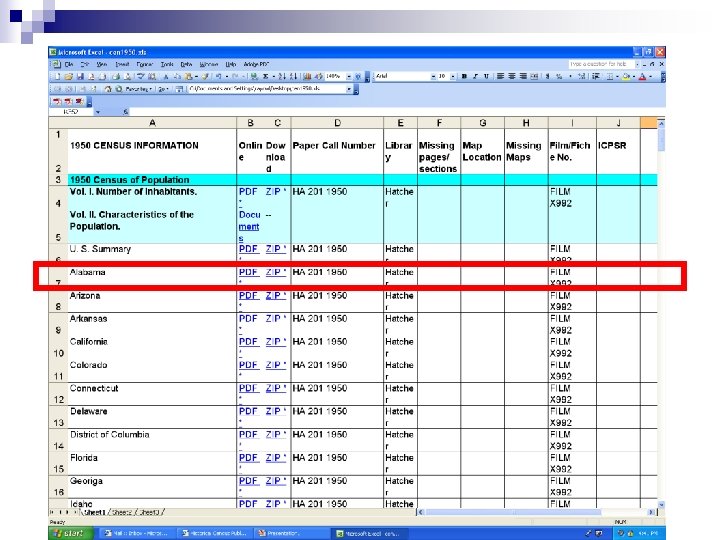720x540 pixels.
Task: Select column D header
Action: click(x=336, y=123)
